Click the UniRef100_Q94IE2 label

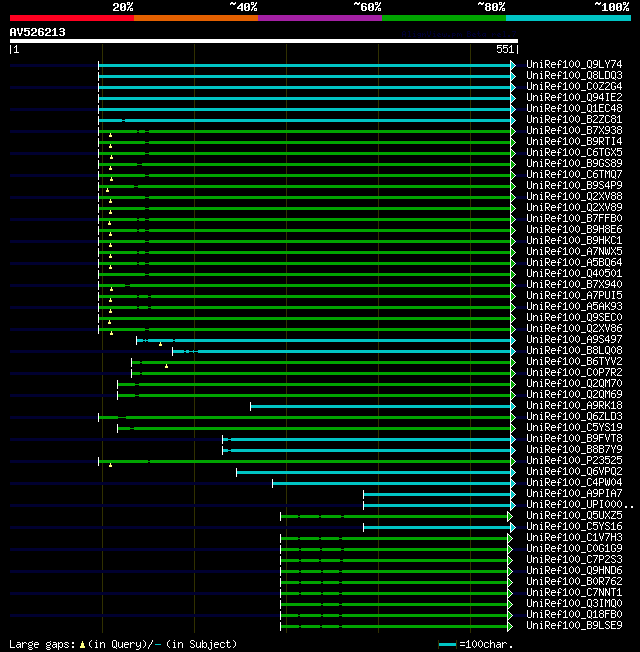574,97
